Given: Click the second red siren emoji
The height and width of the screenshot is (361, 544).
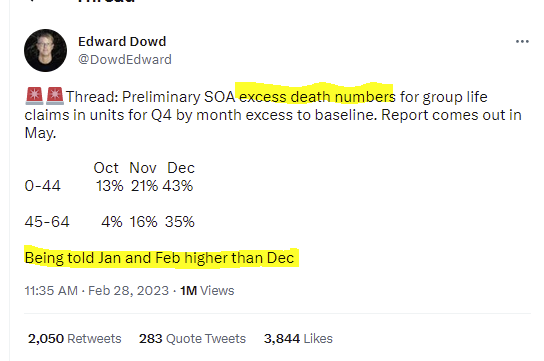Looking at the screenshot, I should [x=55, y=96].
